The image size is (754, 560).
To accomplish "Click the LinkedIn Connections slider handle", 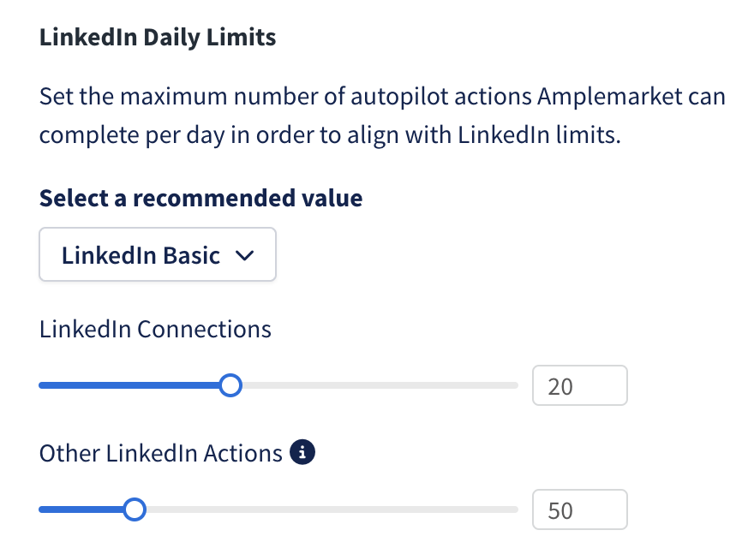I will pyautogui.click(x=230, y=385).
